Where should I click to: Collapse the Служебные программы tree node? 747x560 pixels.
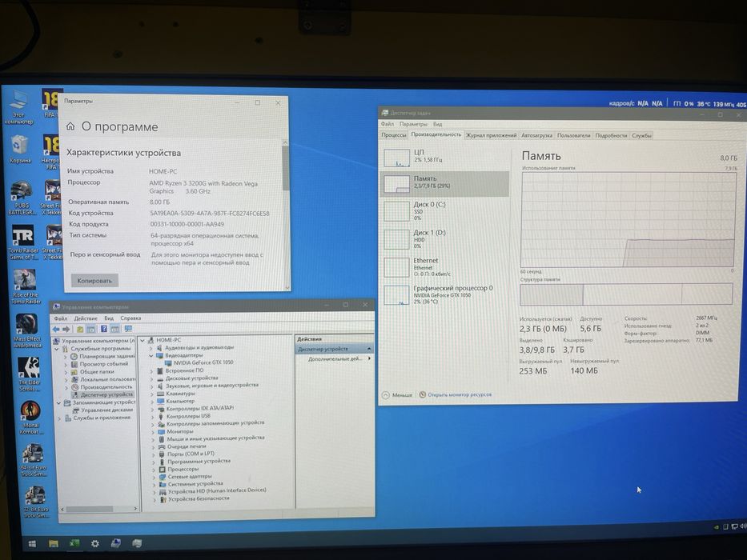57,349
